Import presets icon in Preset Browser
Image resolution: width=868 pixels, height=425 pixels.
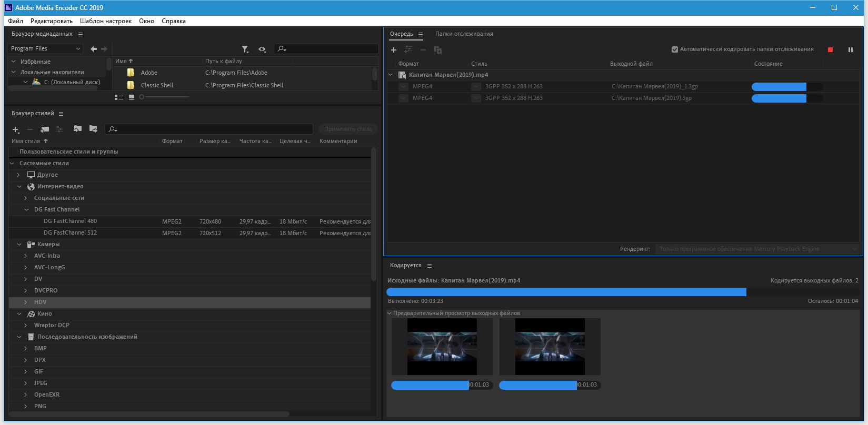pyautogui.click(x=78, y=129)
